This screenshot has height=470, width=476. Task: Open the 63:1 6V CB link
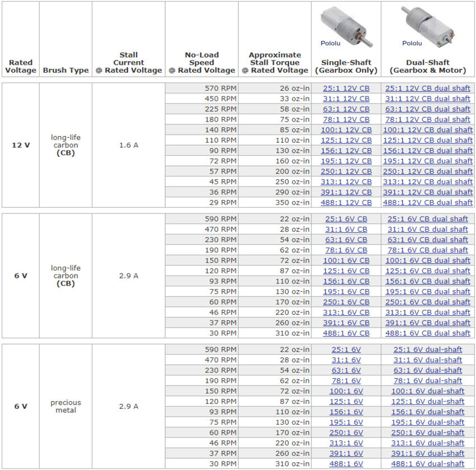(346, 240)
